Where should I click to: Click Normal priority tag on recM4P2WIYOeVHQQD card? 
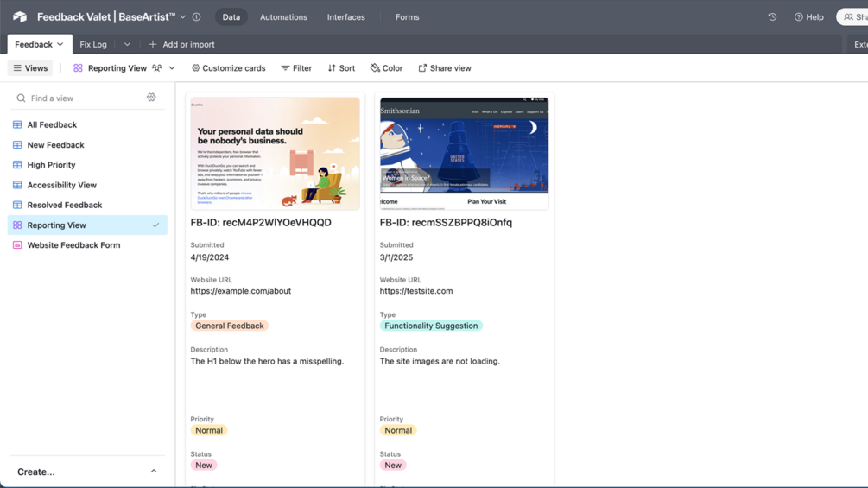209,430
